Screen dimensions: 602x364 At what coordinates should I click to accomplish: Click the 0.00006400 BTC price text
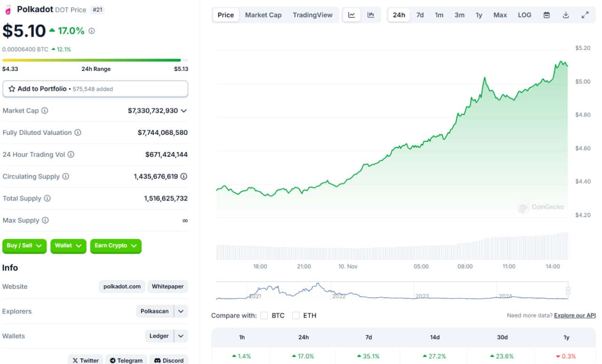25,49
